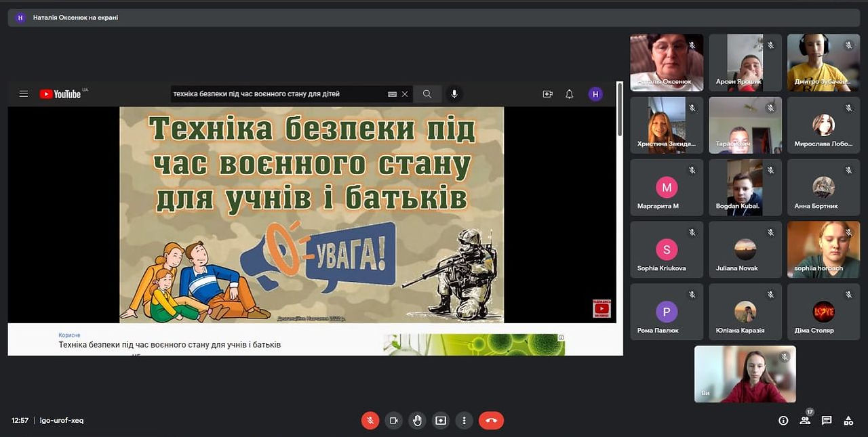Open the chat panel
The width and height of the screenshot is (868, 437).
pyautogui.click(x=827, y=420)
